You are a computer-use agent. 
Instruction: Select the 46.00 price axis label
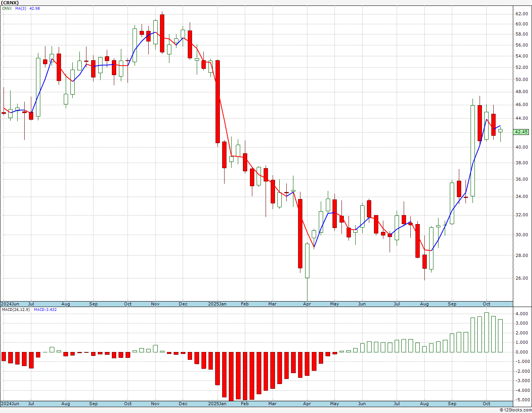click(x=521, y=104)
